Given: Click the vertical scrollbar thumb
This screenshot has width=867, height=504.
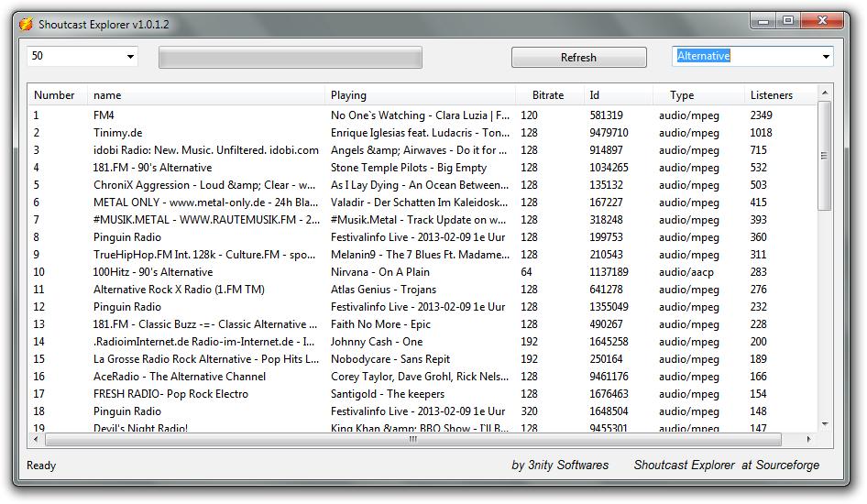Looking at the screenshot, I should [825, 156].
